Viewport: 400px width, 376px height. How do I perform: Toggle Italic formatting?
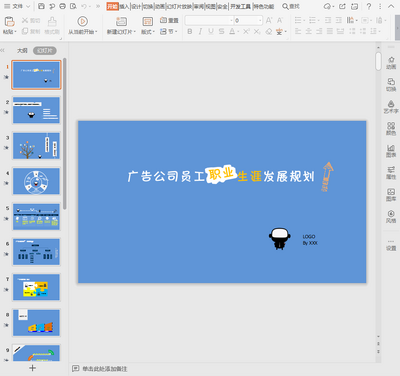click(200, 31)
